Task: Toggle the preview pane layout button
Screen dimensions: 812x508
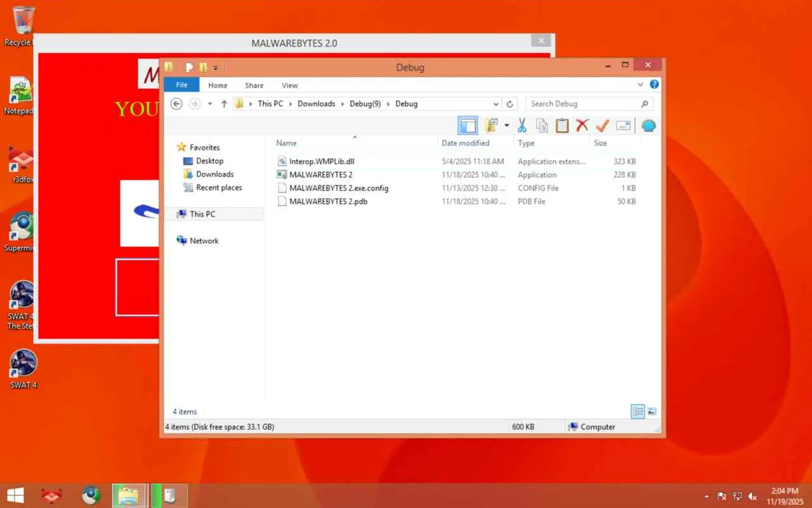Action: click(468, 125)
